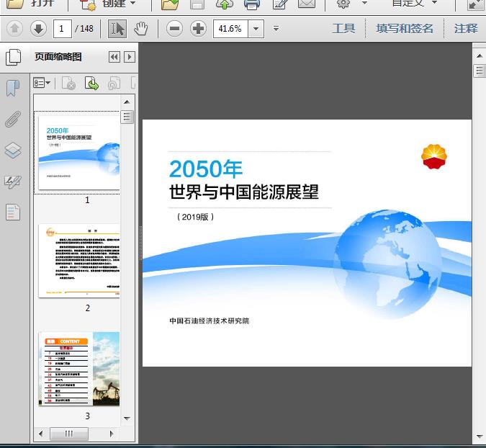Click the delete pages thumbnail icon
This screenshot has height=448, width=486.
pyautogui.click(x=68, y=83)
